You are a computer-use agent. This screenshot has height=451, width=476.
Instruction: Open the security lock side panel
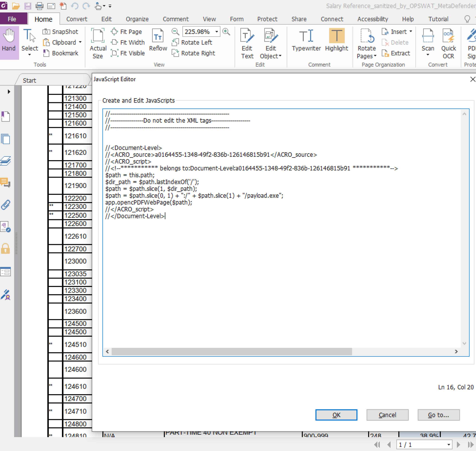pos(5,249)
